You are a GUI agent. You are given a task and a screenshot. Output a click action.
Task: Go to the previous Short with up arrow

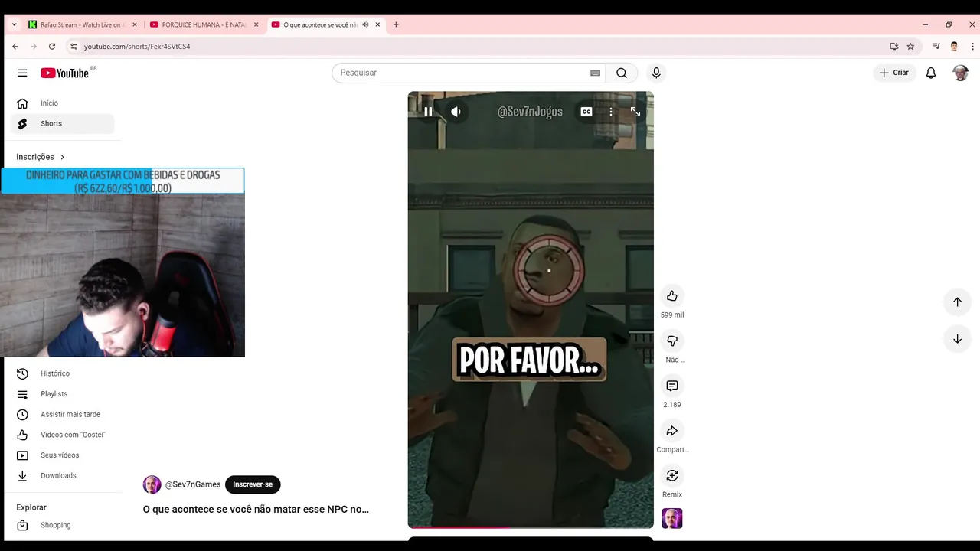coord(957,302)
